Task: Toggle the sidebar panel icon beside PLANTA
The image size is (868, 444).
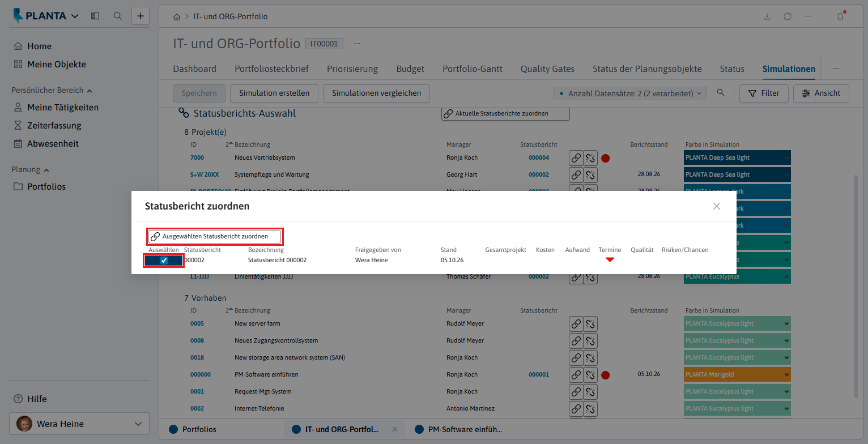Action: [95, 16]
